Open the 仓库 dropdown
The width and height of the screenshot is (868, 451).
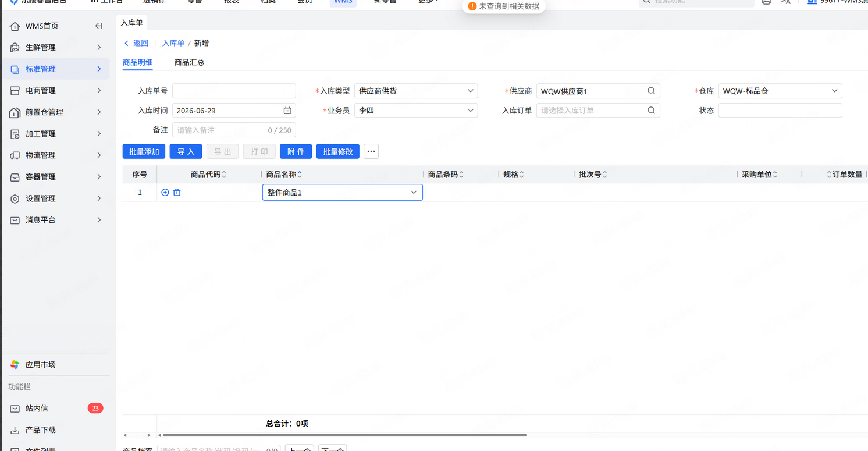click(780, 91)
